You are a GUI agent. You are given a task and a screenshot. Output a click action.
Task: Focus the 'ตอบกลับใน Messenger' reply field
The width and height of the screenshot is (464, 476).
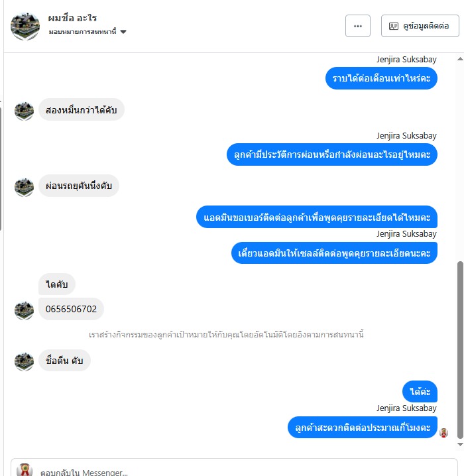(234, 470)
